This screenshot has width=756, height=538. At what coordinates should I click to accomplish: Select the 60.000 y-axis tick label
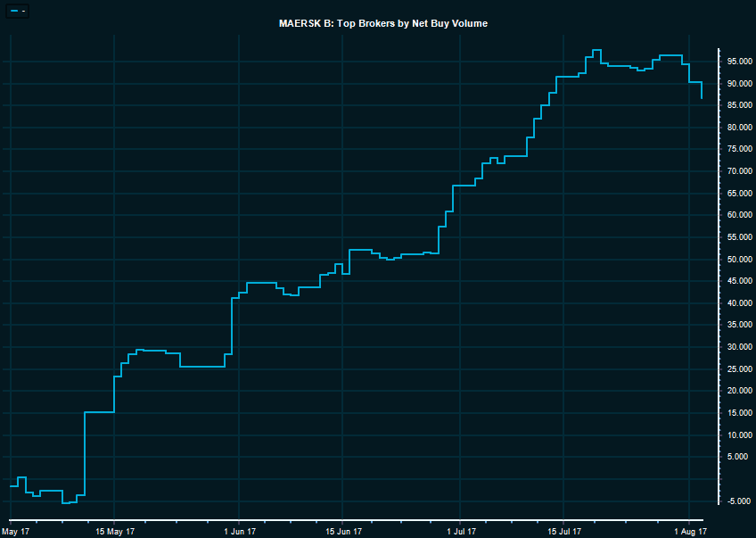click(737, 215)
